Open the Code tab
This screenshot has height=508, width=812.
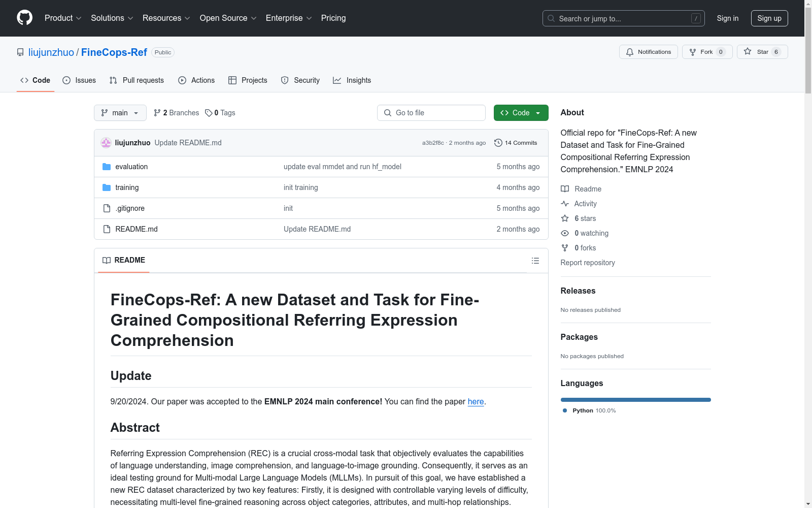[35, 80]
